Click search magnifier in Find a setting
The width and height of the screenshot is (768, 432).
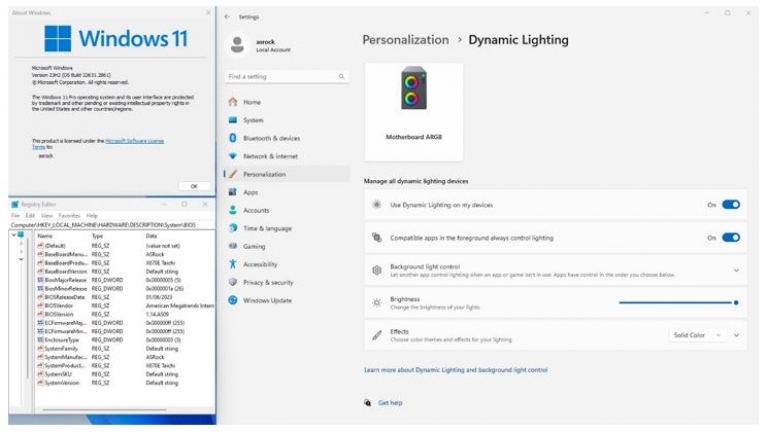coord(341,76)
